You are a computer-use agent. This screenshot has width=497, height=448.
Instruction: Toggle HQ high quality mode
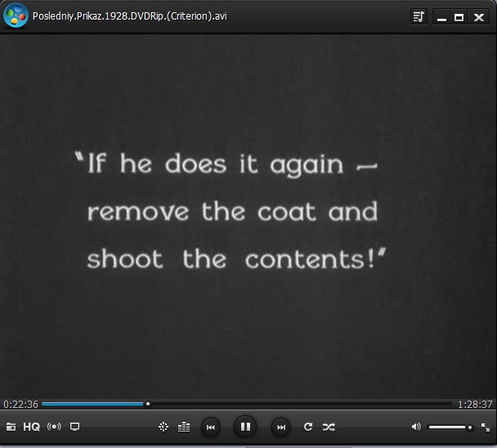tap(31, 427)
